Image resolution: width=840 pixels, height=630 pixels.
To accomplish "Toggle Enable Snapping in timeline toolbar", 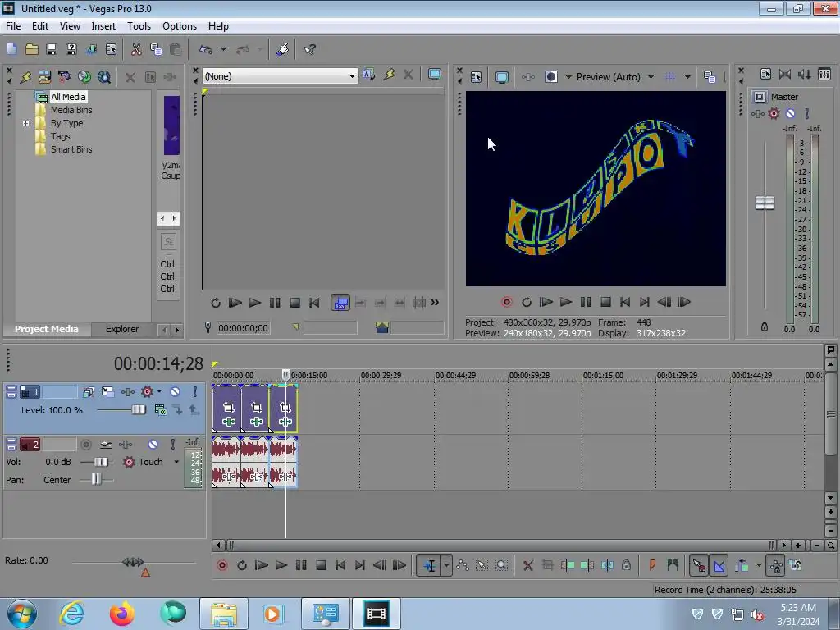I will (699, 565).
